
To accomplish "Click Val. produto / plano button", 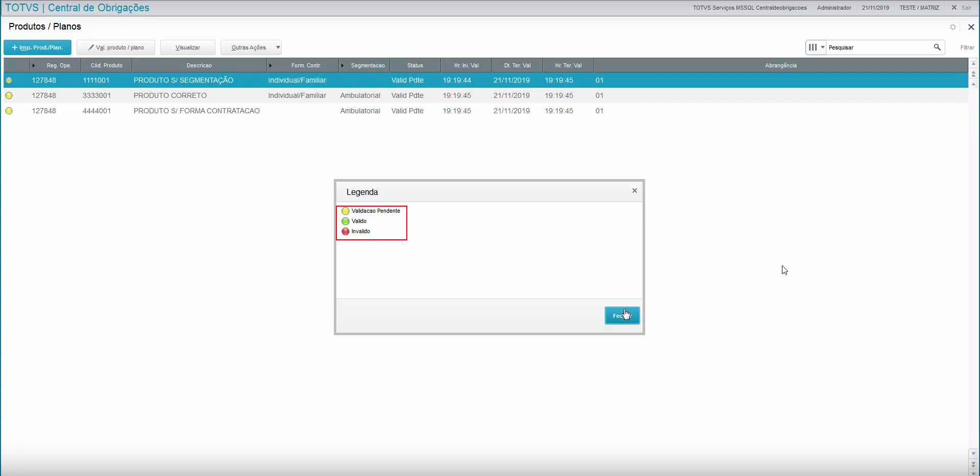I will click(x=116, y=47).
